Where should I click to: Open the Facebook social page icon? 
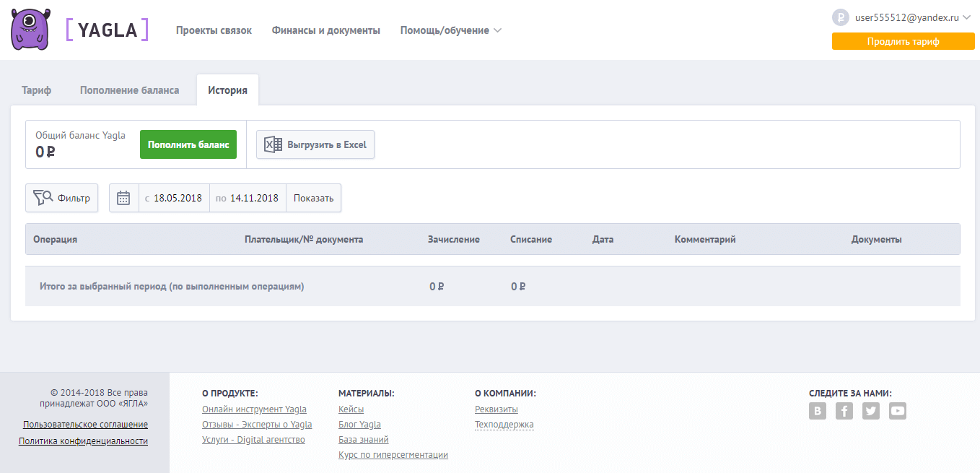pyautogui.click(x=844, y=411)
